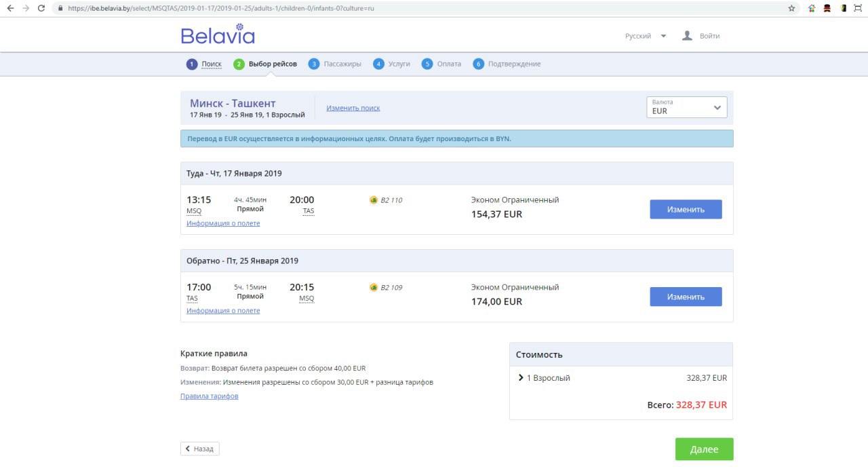
Task: Go to the Поиск step
Action: point(212,64)
